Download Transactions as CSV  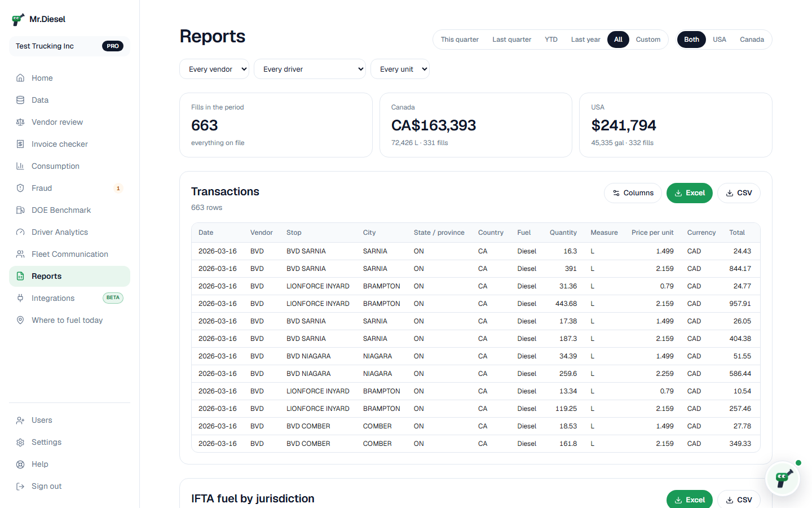click(x=739, y=193)
